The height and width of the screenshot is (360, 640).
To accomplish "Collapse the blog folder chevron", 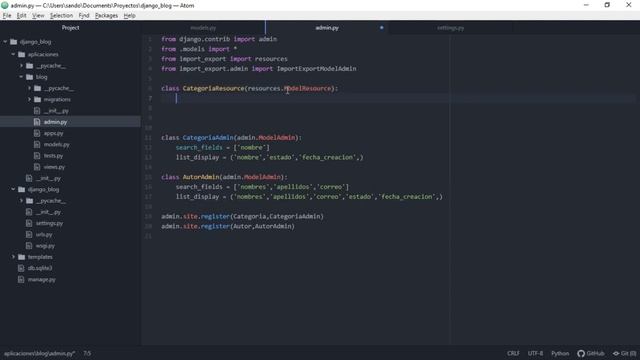I will [x=22, y=77].
